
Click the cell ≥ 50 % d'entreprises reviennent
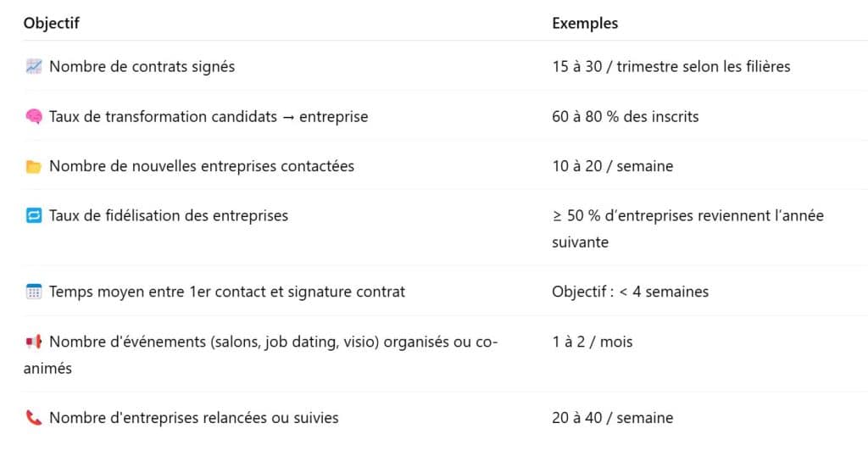click(x=687, y=229)
